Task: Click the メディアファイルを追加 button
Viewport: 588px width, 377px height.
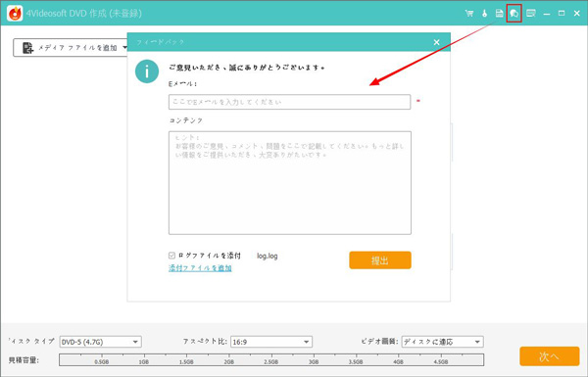Action: pyautogui.click(x=71, y=48)
